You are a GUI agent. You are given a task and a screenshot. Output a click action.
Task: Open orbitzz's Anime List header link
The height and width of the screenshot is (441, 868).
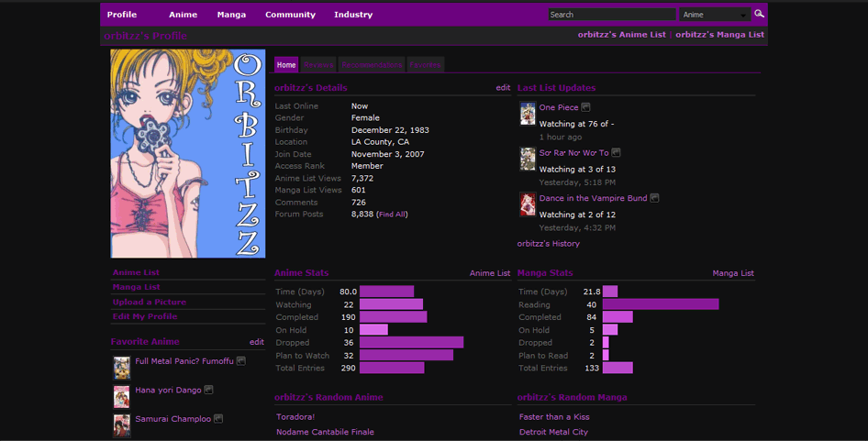(x=622, y=34)
